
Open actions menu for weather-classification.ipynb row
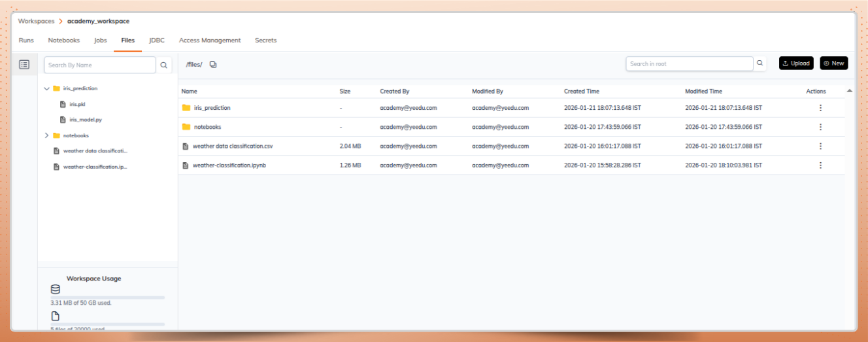coord(820,165)
